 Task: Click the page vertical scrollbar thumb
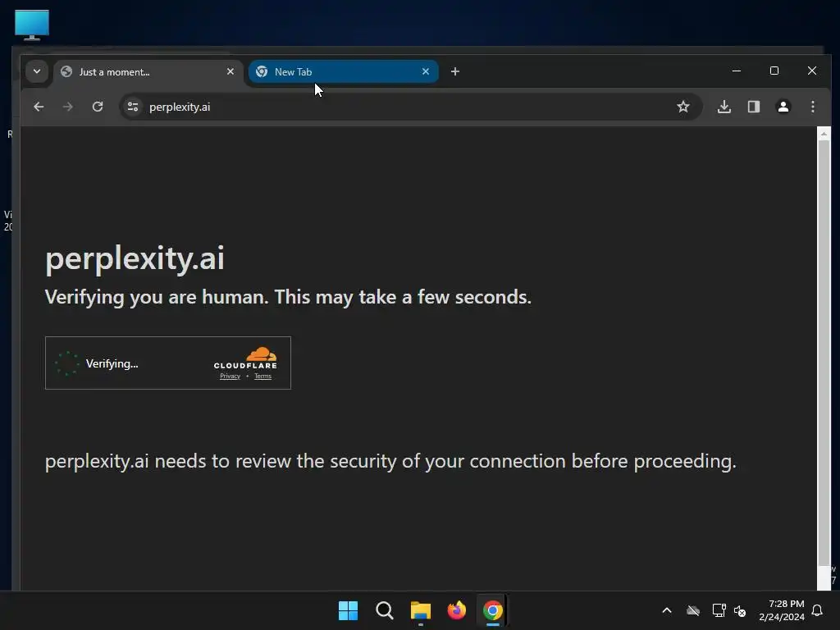click(824, 354)
